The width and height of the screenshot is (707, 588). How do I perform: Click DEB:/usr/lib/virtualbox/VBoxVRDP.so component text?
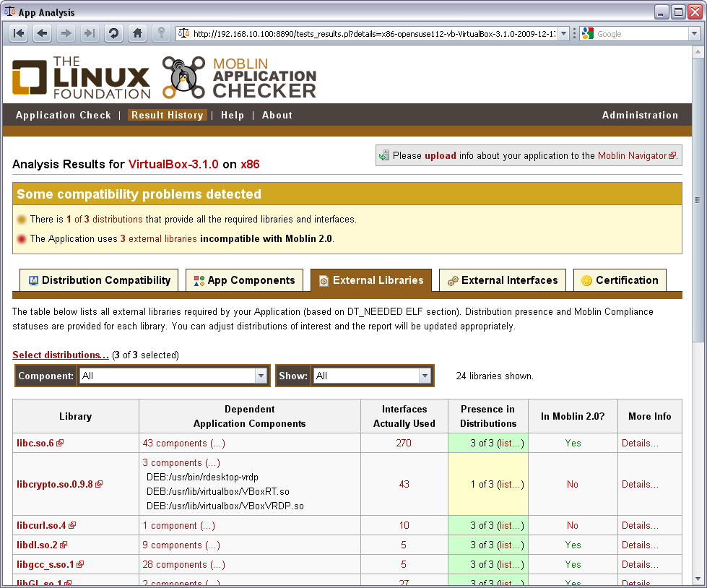[225, 506]
